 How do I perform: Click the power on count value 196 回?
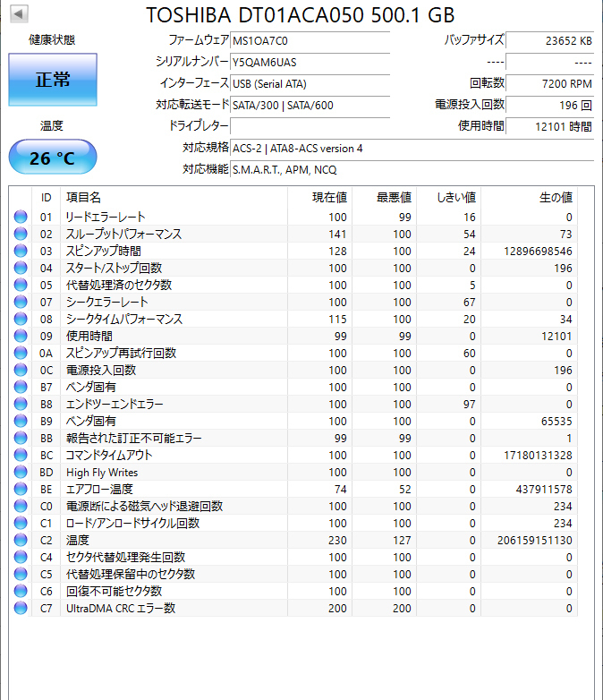coord(550,105)
